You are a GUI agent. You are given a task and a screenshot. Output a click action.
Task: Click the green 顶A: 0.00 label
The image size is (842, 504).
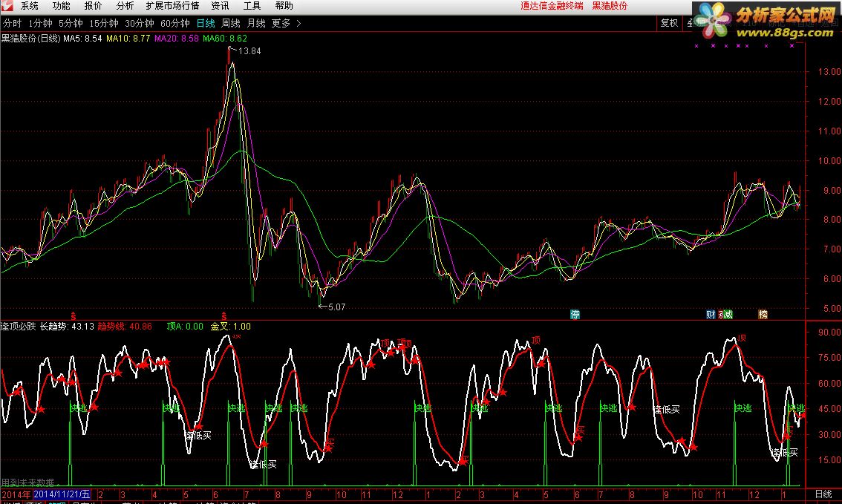(x=186, y=327)
